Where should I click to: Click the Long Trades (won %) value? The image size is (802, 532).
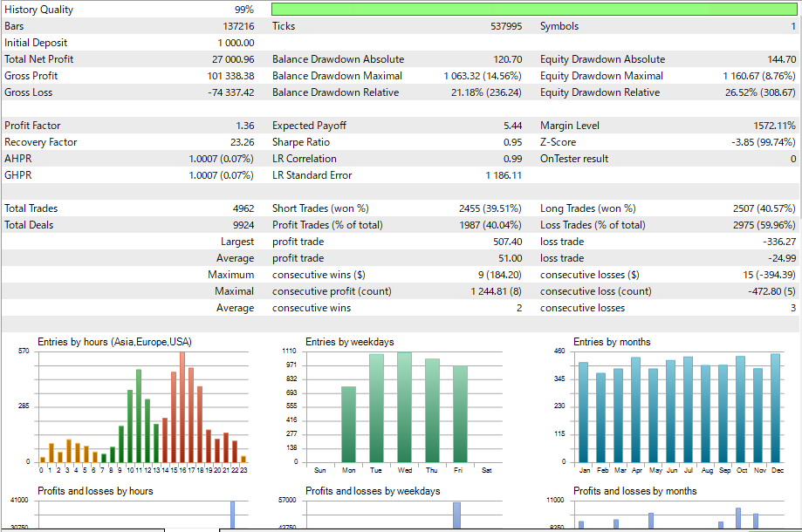(x=764, y=208)
